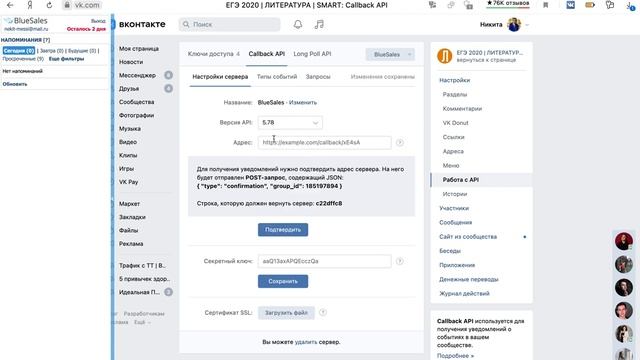Open help icon next to secret key
640x360 pixels.
pos(400,261)
